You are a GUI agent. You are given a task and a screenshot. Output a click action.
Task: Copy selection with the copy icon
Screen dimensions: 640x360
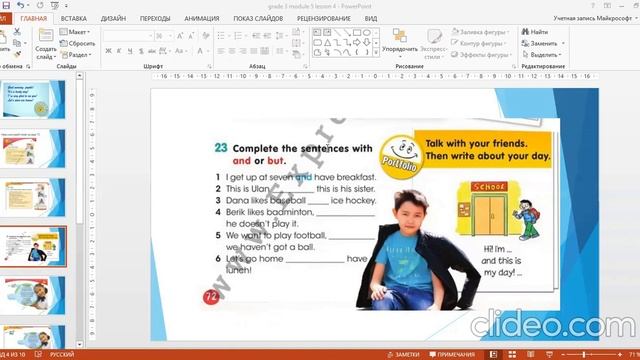(x=17, y=43)
